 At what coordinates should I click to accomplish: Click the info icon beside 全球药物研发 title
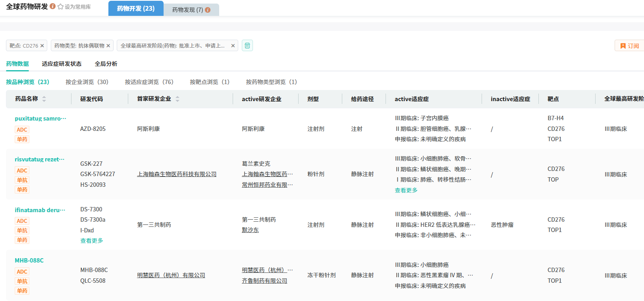52,6
